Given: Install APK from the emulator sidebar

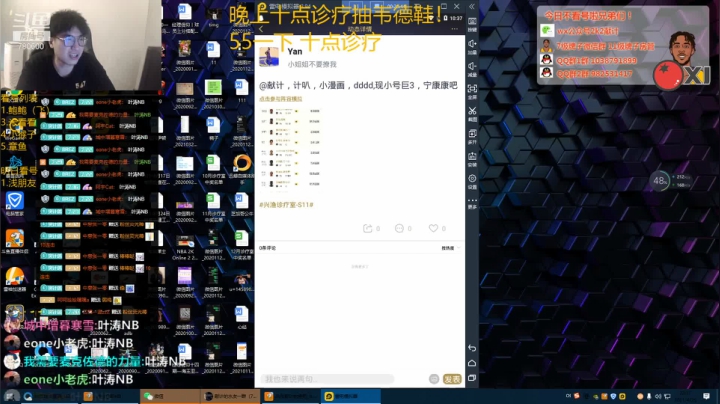Looking at the screenshot, I should (472, 159).
